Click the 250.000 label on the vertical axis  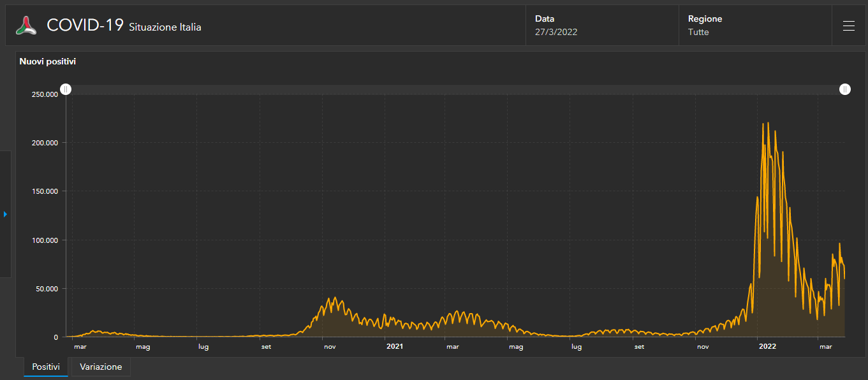(x=45, y=94)
